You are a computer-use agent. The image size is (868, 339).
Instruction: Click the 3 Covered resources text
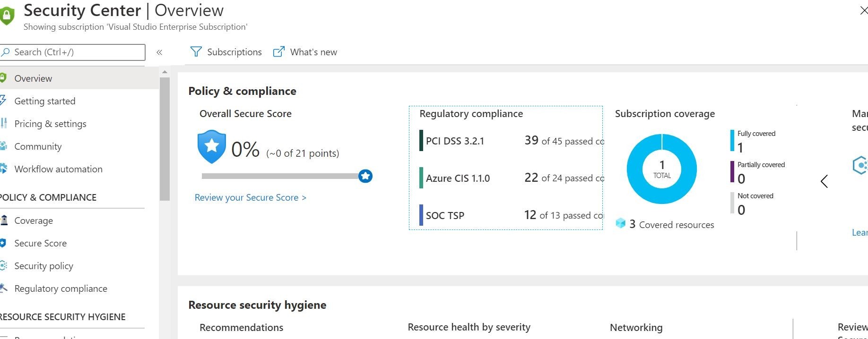[671, 224]
